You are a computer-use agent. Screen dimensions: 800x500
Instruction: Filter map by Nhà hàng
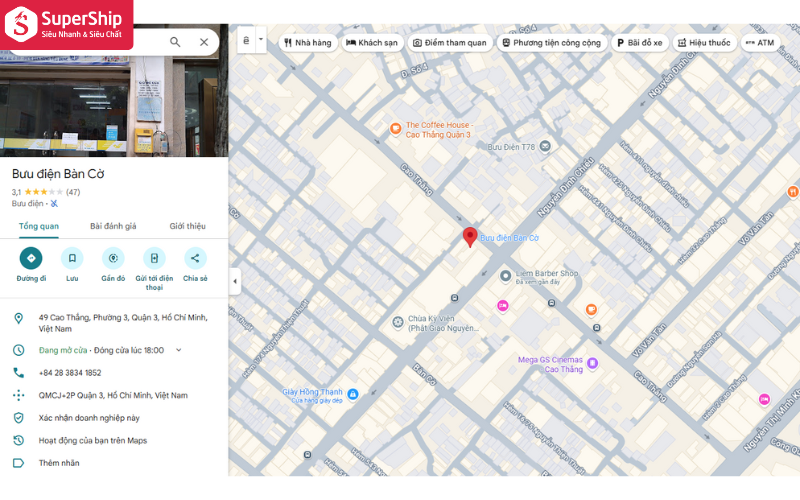click(308, 43)
